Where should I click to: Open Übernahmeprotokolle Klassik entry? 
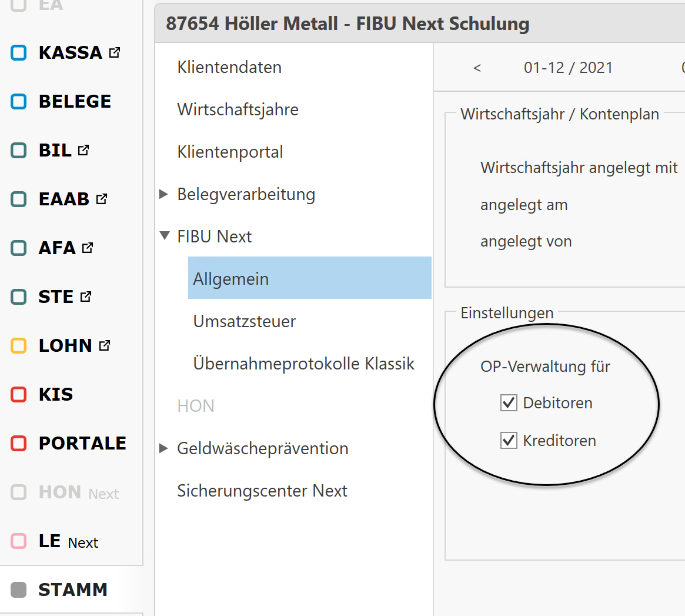(x=303, y=364)
